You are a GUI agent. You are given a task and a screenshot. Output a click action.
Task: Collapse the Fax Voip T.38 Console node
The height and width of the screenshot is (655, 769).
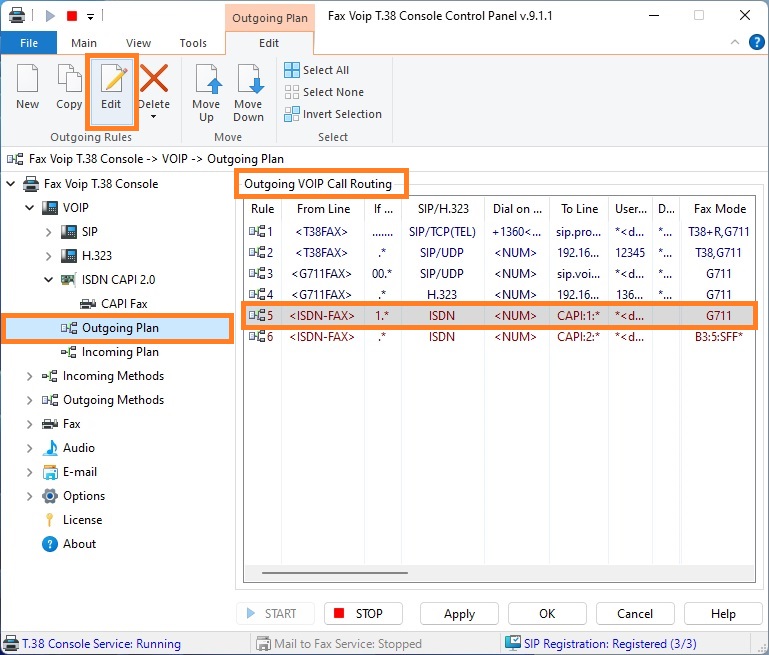click(11, 184)
